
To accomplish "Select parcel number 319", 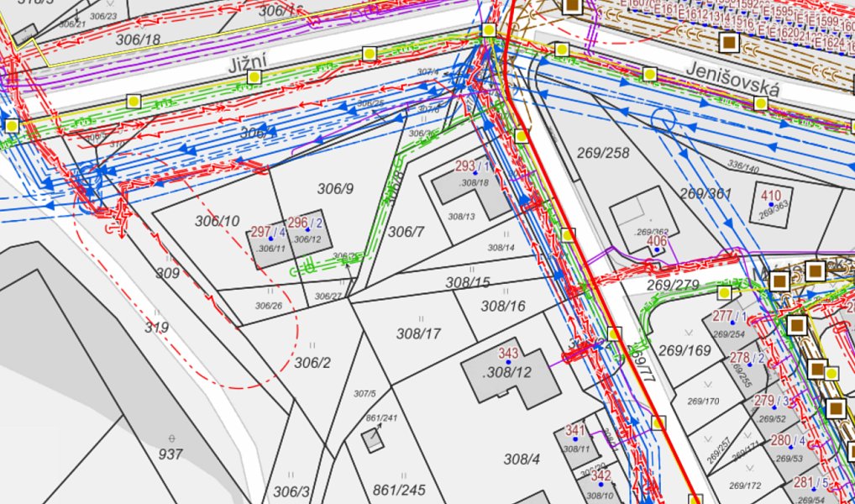I will [x=156, y=328].
